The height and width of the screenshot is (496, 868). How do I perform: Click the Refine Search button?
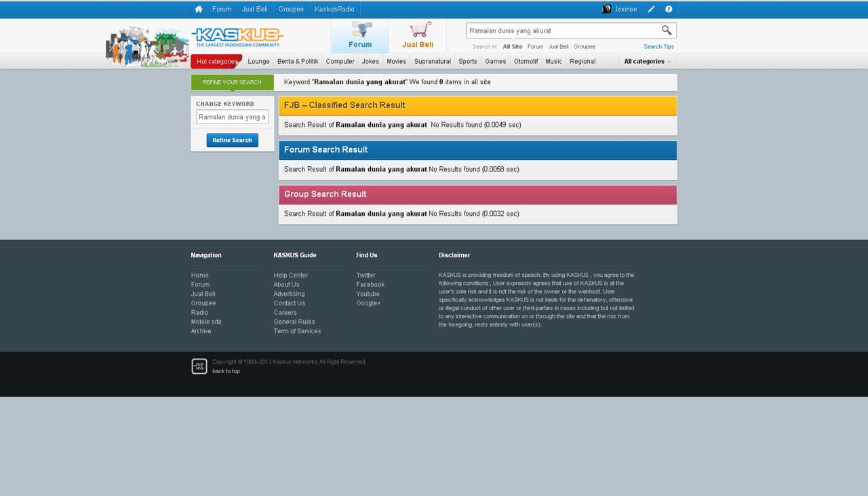pyautogui.click(x=233, y=140)
